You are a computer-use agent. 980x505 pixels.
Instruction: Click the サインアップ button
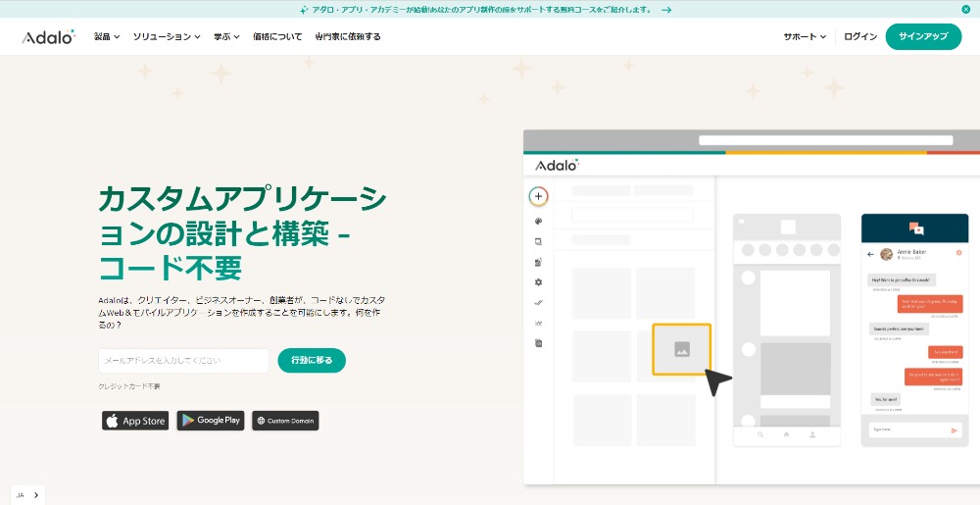pyautogui.click(x=924, y=37)
